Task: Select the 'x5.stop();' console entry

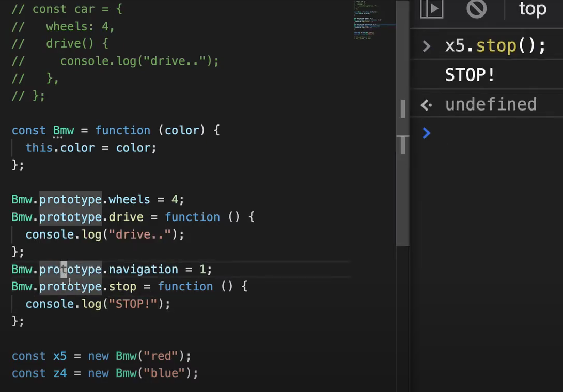Action: pyautogui.click(x=495, y=46)
